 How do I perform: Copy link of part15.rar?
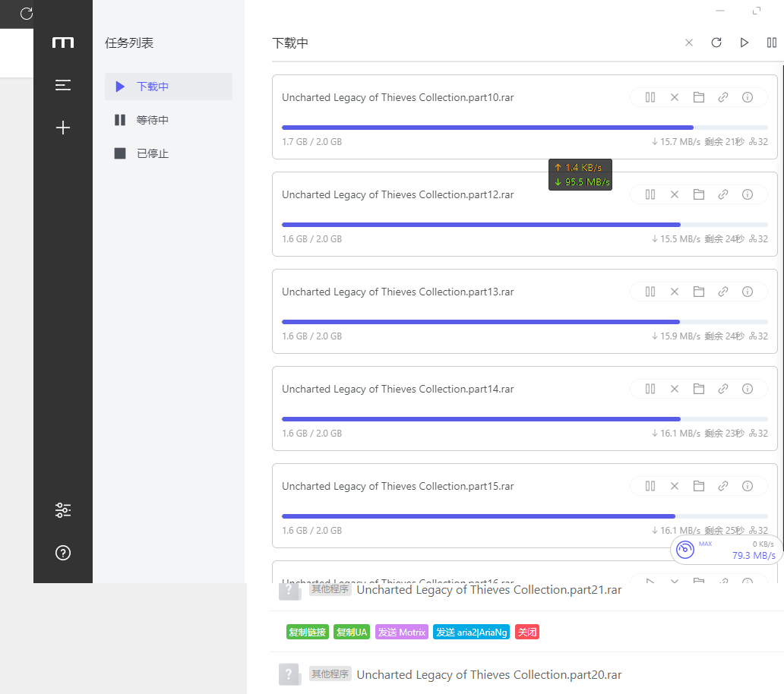coord(723,486)
